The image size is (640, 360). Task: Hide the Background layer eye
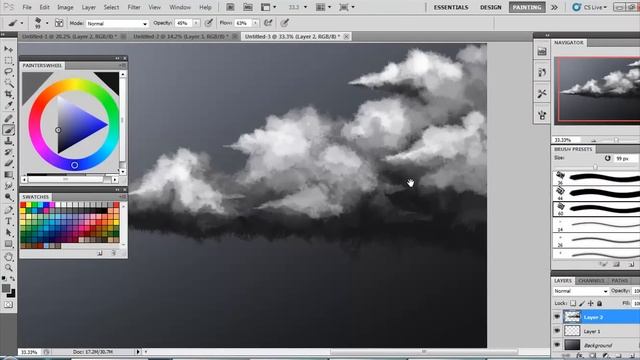[x=557, y=345]
